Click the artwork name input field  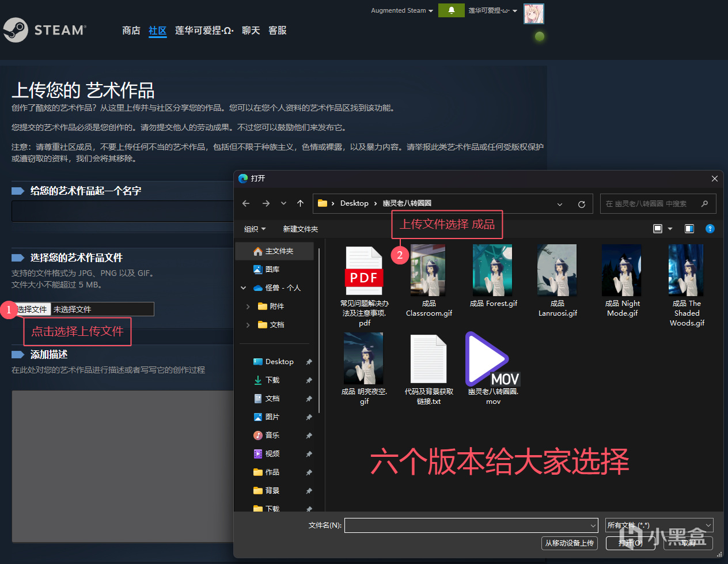coord(122,211)
